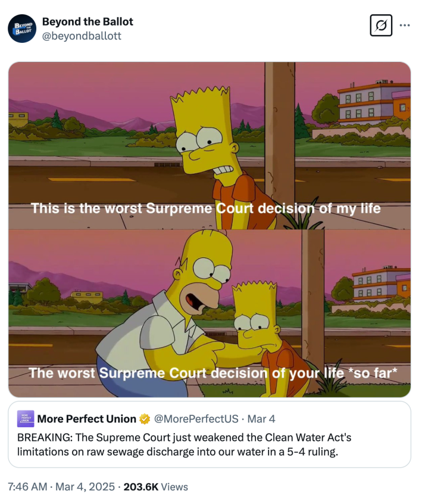Open More Perfect Union's profile name

click(86, 419)
